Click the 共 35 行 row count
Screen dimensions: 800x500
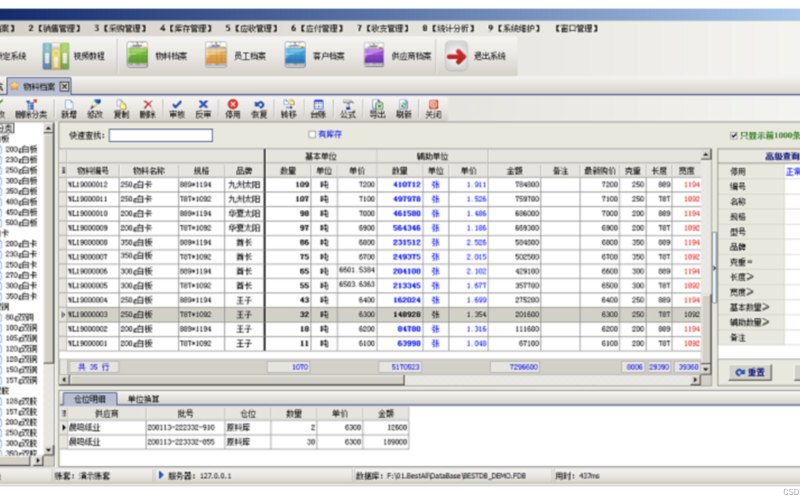[x=93, y=367]
